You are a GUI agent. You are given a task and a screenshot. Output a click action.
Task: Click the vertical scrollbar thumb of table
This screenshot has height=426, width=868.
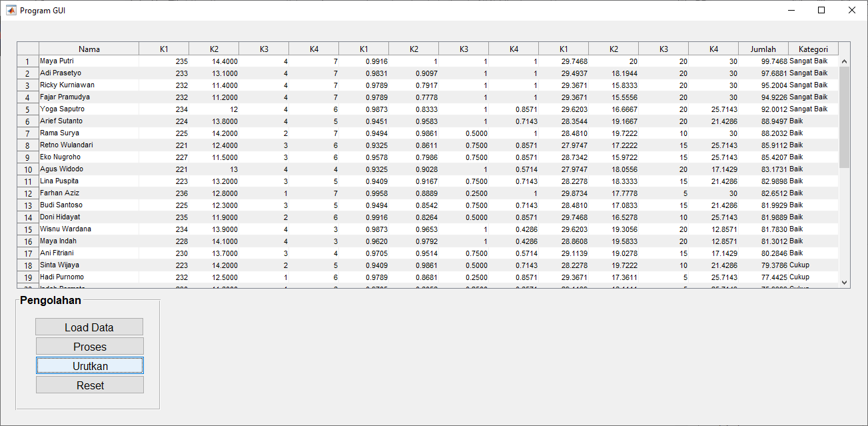tap(845, 117)
